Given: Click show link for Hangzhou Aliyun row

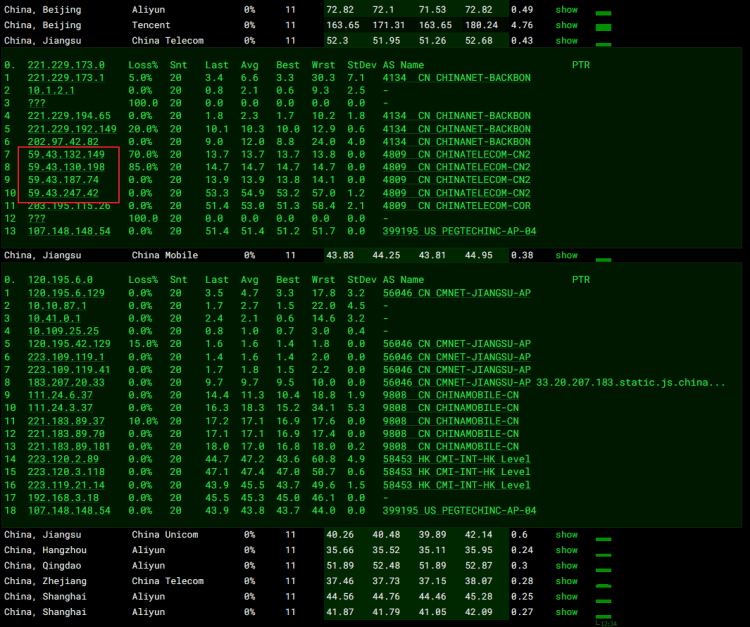Looking at the screenshot, I should (567, 550).
